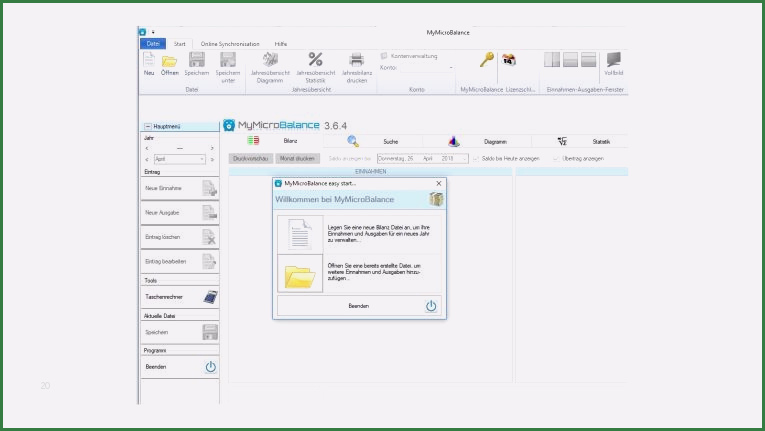Go to next month arrow

pyautogui.click(x=212, y=159)
